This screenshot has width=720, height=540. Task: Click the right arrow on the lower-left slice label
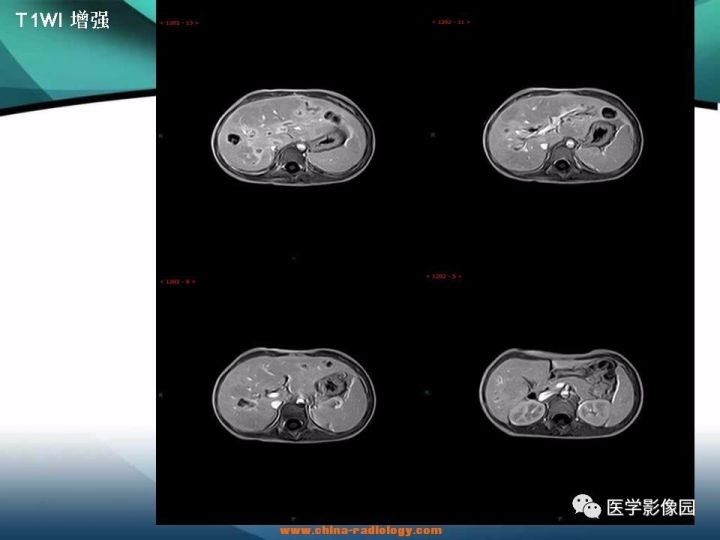coord(193,281)
